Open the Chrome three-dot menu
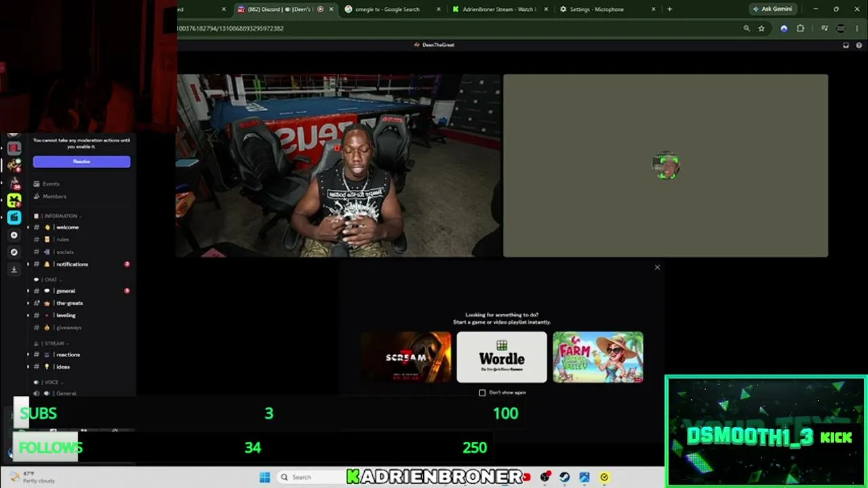This screenshot has height=488, width=868. [858, 28]
